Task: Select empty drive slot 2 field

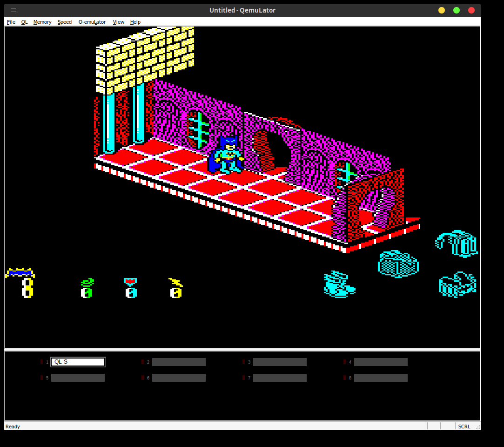Action: tap(179, 362)
